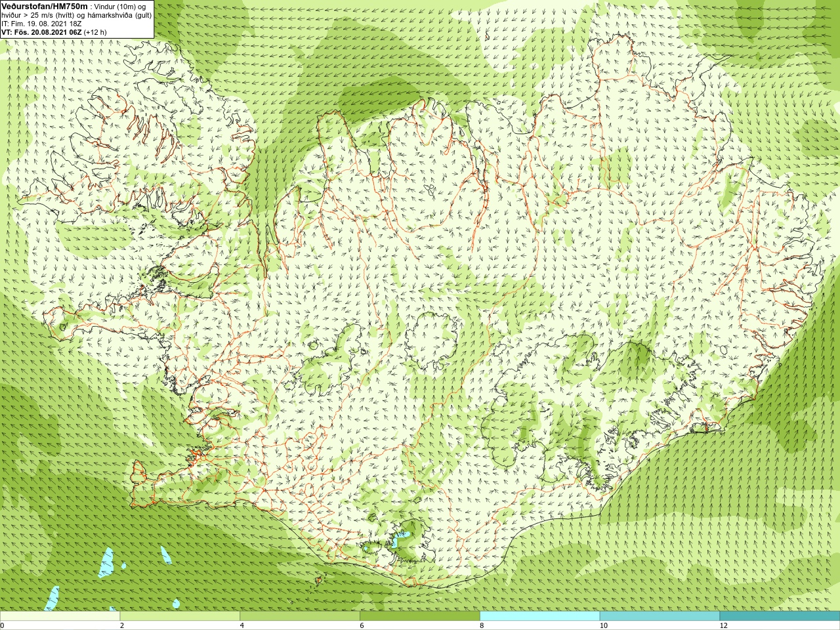This screenshot has width=840, height=630.
Task: Click the '(+12 h)' forecast offset text
Action: click(x=95, y=32)
